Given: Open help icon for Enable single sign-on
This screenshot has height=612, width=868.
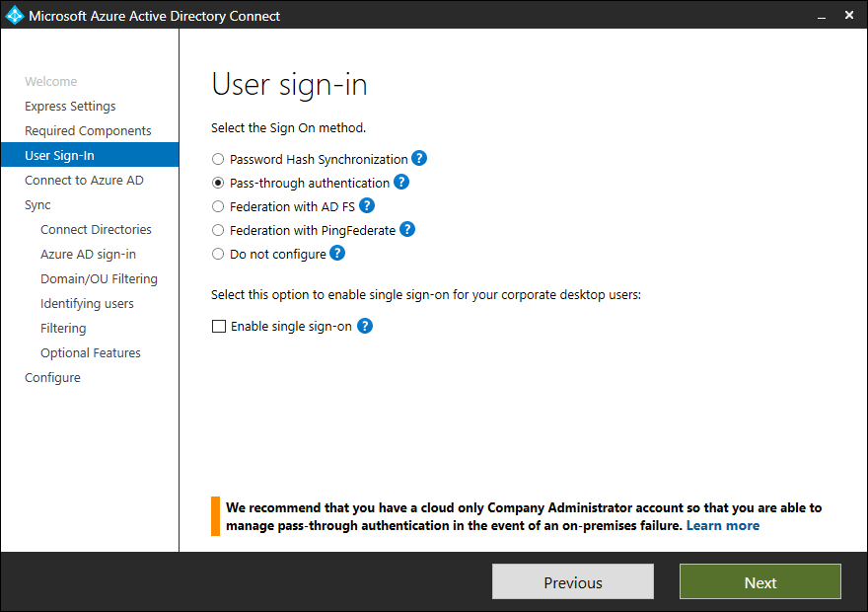Looking at the screenshot, I should [x=365, y=326].
